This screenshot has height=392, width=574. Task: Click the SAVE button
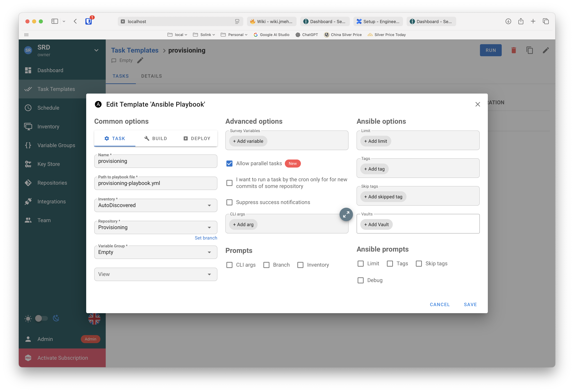point(470,305)
